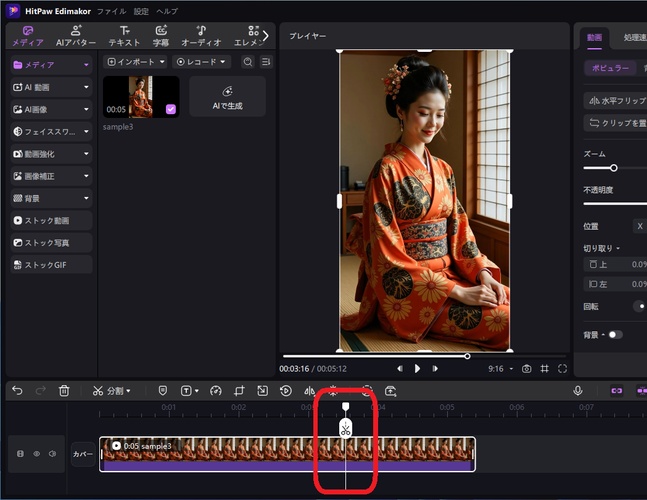Delete selected clip with trash icon

[64, 390]
